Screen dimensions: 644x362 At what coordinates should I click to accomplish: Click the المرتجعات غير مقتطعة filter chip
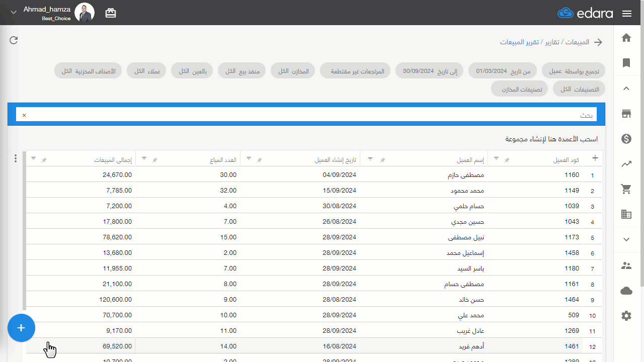pos(356,71)
